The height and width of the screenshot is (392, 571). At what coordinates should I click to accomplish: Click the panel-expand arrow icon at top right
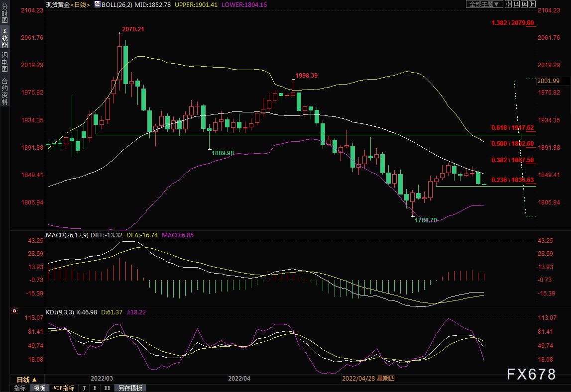[532, 4]
